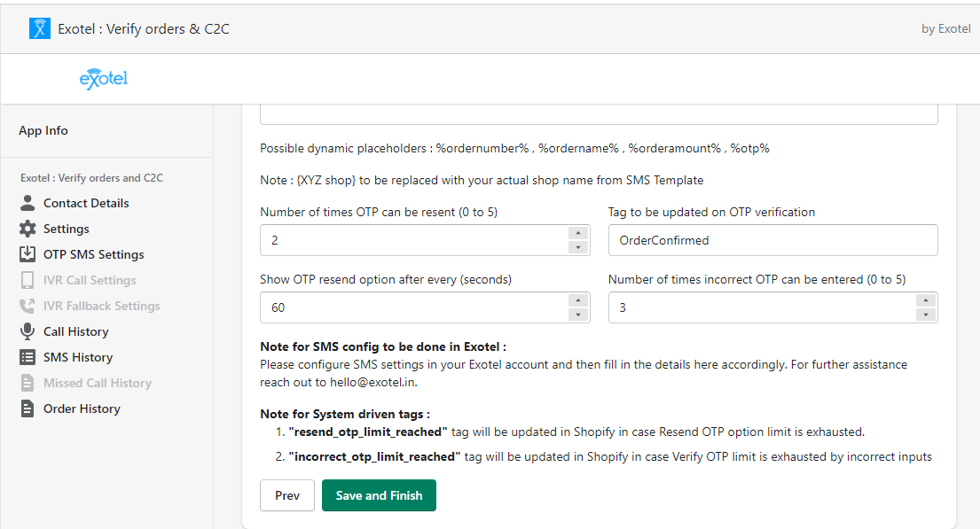Click Save and Finish
The height and width of the screenshot is (529, 980).
pos(379,495)
